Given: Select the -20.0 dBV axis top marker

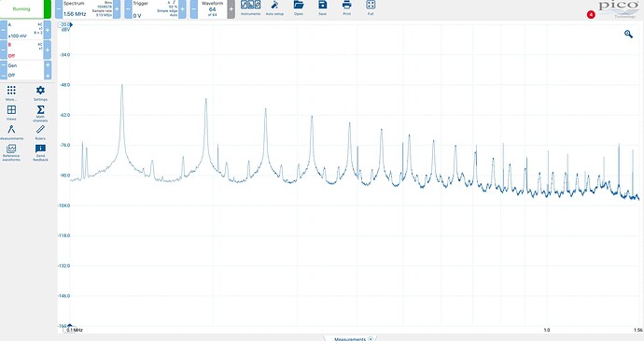Looking at the screenshot, I should tap(66, 25).
